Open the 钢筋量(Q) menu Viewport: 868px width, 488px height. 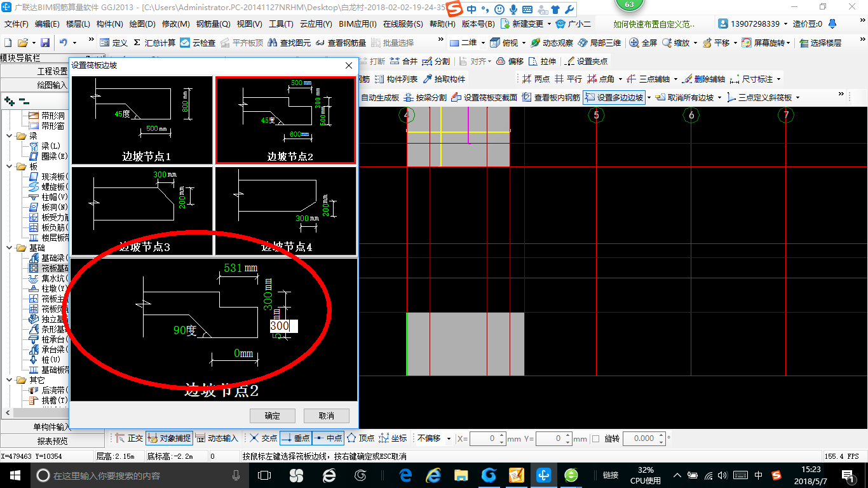213,24
